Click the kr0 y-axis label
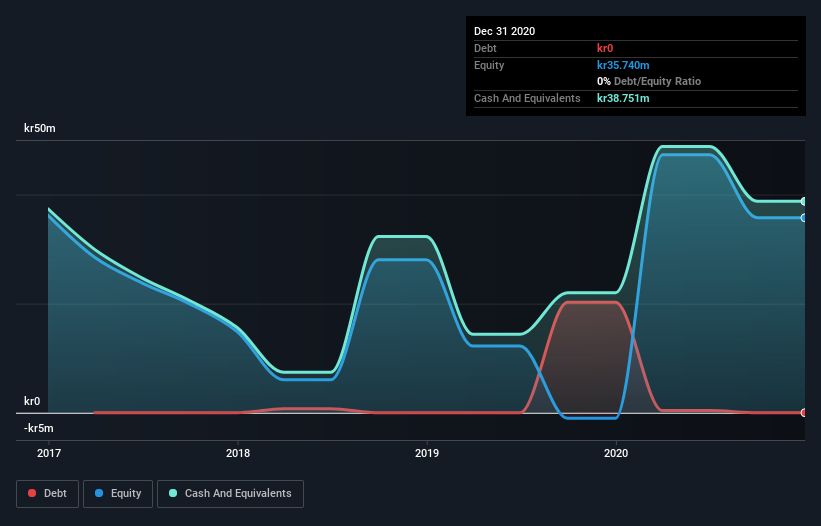The width and height of the screenshot is (821, 526). point(32,401)
